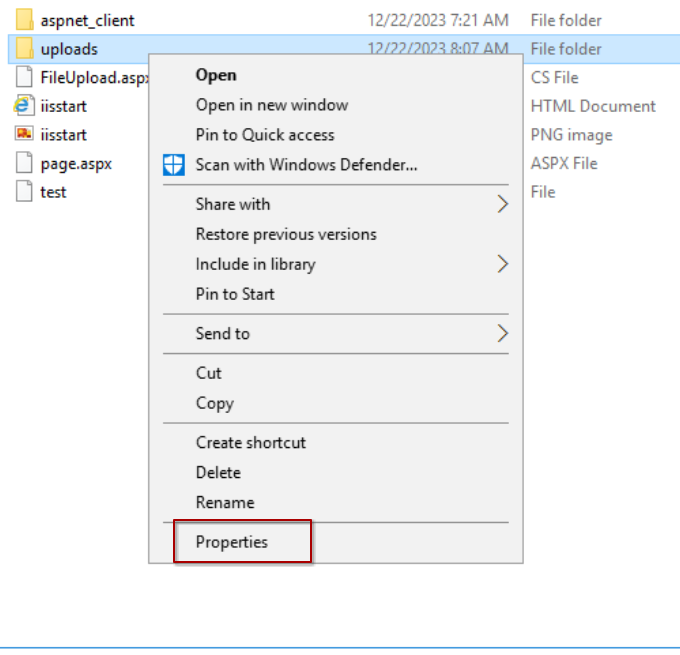
Task: Click the iisstart HTML document icon
Action: (25, 106)
